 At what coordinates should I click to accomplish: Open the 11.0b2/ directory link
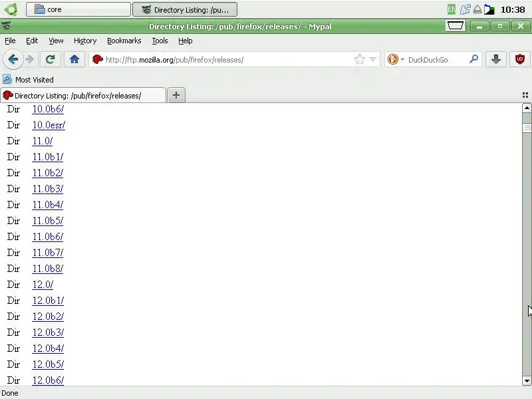point(47,173)
